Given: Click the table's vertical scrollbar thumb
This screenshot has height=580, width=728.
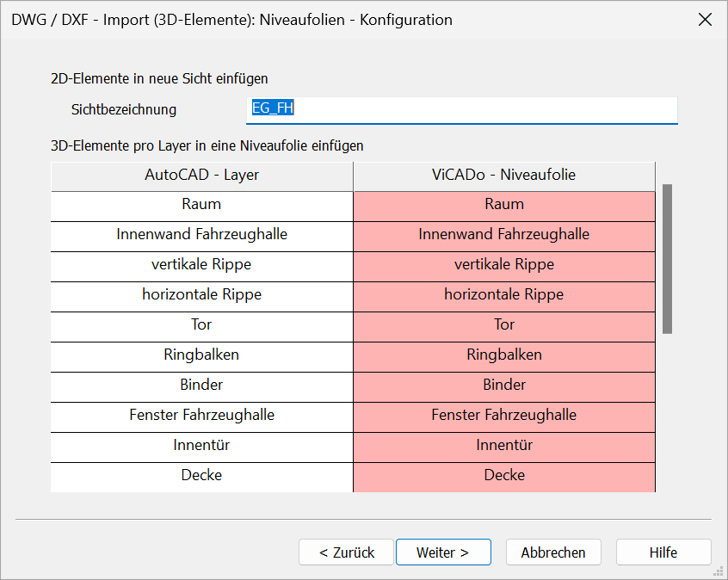Looking at the screenshot, I should (x=667, y=259).
